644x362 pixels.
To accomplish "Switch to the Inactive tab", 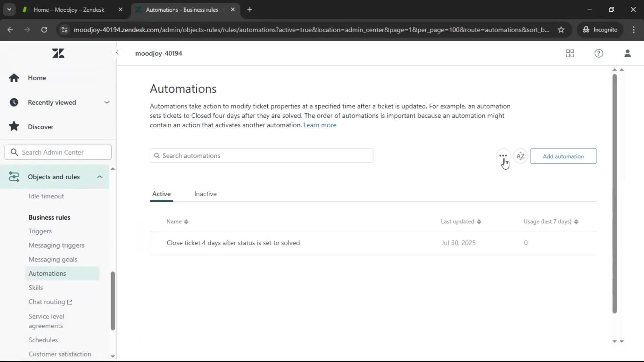I will tap(205, 194).
